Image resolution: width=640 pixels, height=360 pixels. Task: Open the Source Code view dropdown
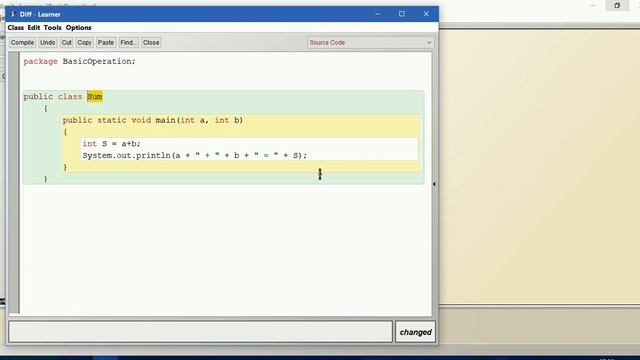(x=370, y=42)
